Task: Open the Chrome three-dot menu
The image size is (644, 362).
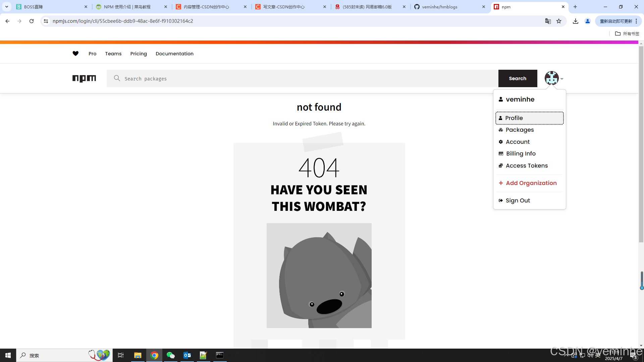Action: point(636,21)
